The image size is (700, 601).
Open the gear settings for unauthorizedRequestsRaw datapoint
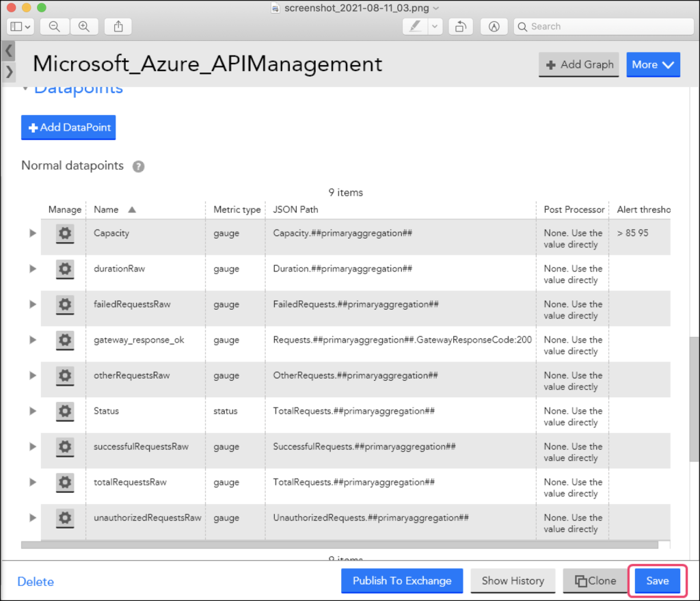tap(65, 518)
